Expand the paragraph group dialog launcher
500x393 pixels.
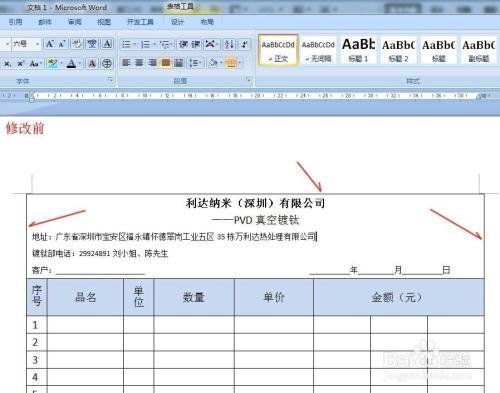(248, 79)
